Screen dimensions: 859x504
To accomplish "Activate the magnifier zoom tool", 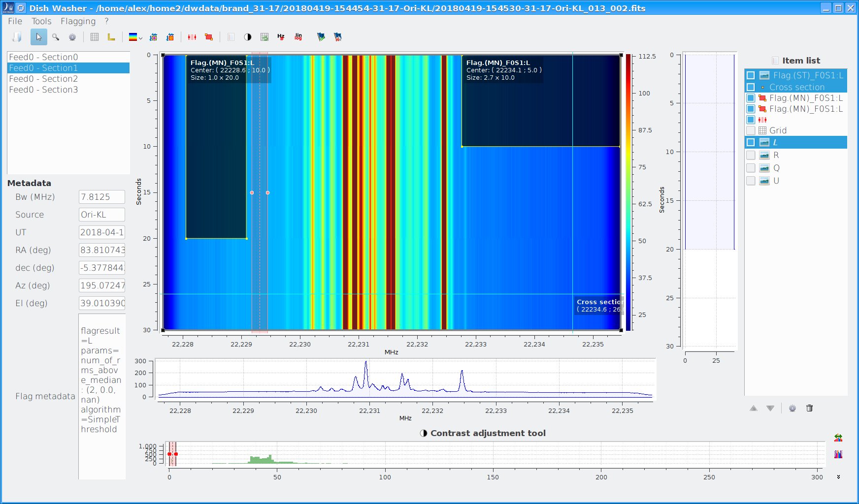I will click(x=56, y=37).
